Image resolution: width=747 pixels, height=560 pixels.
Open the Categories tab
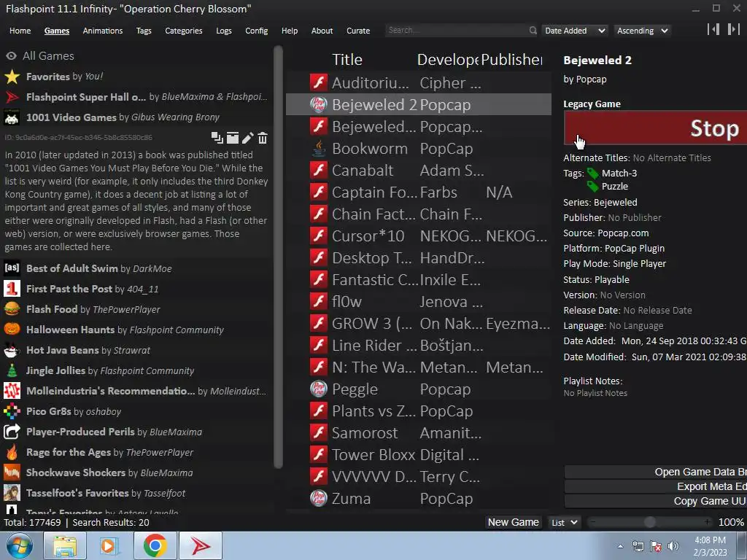[x=183, y=31]
